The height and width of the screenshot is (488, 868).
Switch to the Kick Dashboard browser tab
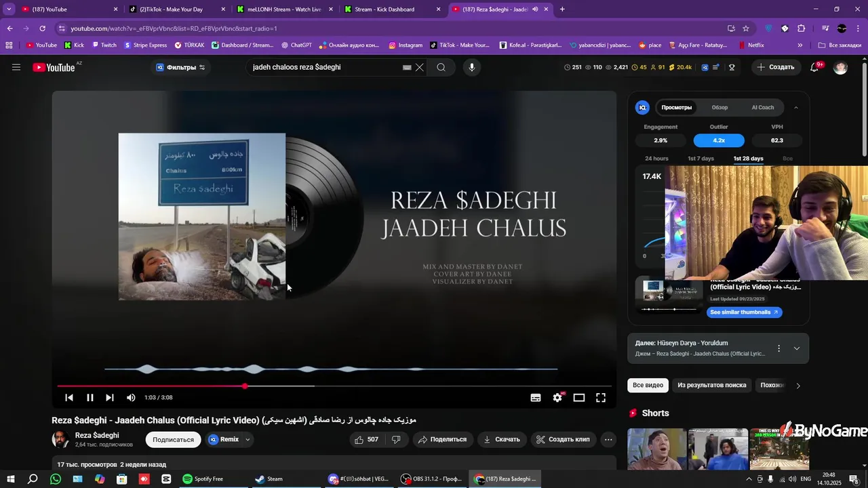point(392,9)
